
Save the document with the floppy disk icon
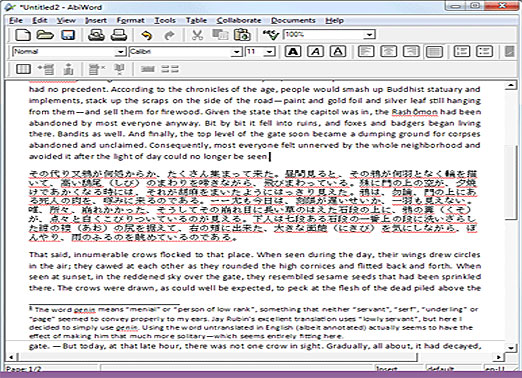point(68,35)
